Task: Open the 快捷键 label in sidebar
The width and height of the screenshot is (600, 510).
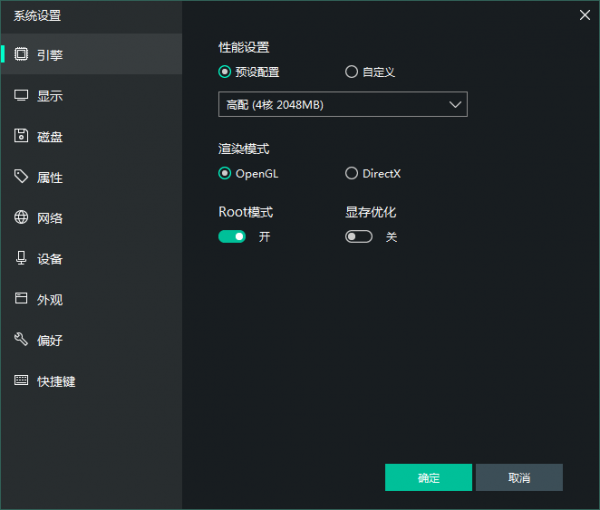Action: 56,381
